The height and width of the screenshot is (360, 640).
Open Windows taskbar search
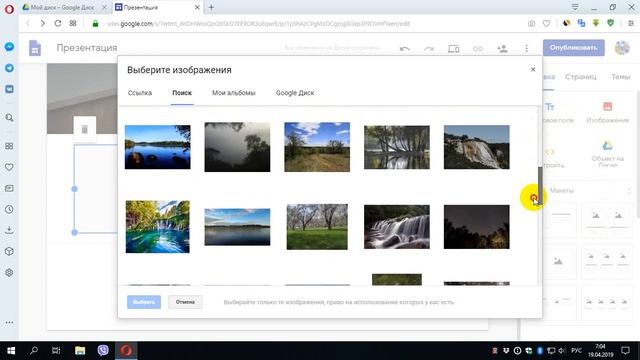click(34, 351)
